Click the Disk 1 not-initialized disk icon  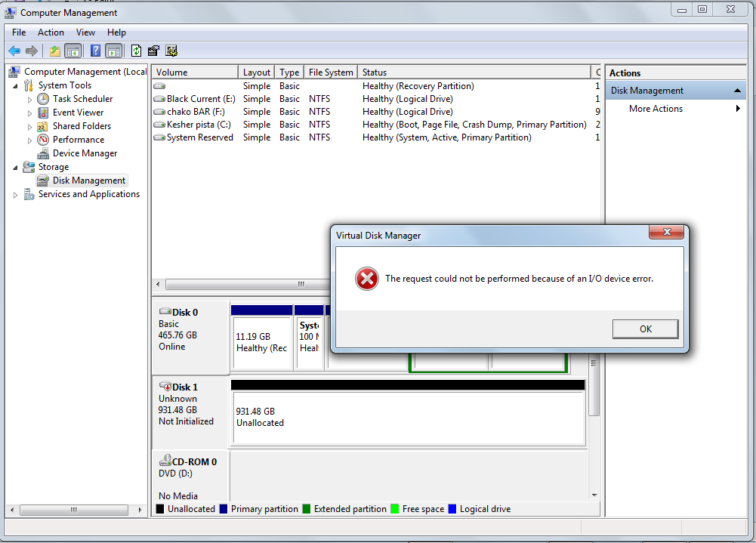(x=165, y=387)
